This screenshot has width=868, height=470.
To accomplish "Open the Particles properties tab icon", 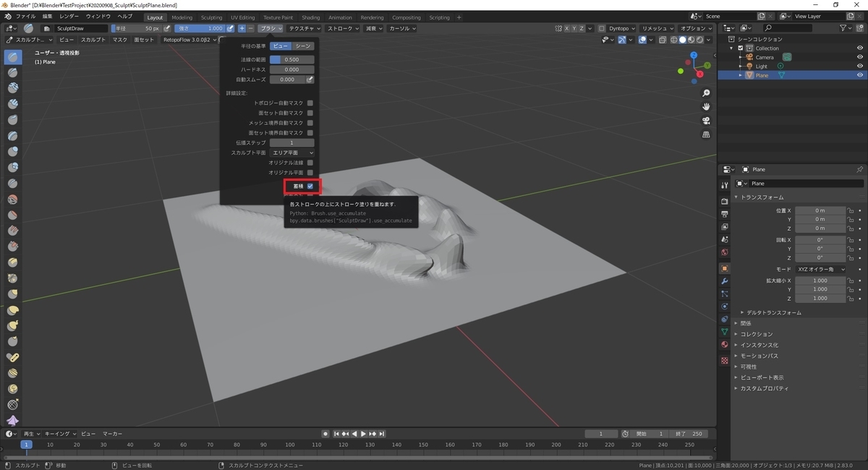I will [724, 294].
